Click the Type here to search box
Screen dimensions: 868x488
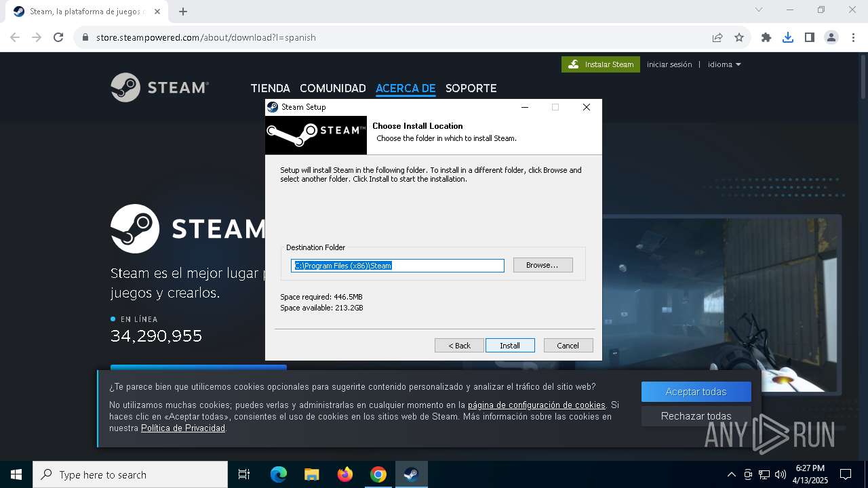click(x=130, y=474)
